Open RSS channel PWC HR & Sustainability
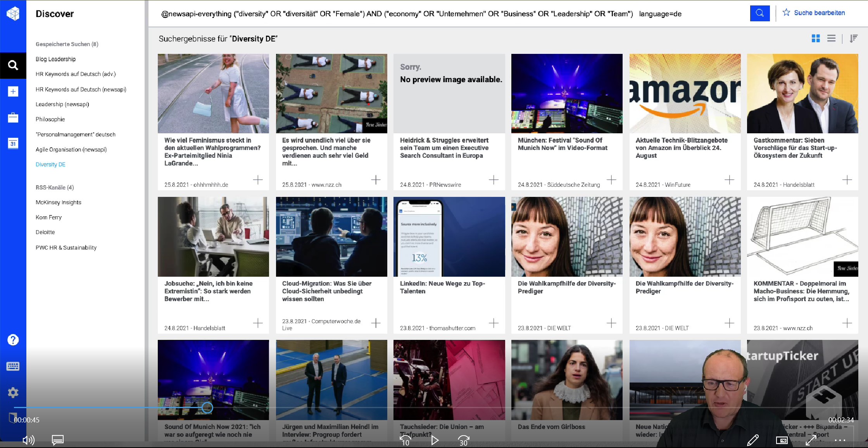This screenshot has width=868, height=448. click(66, 248)
